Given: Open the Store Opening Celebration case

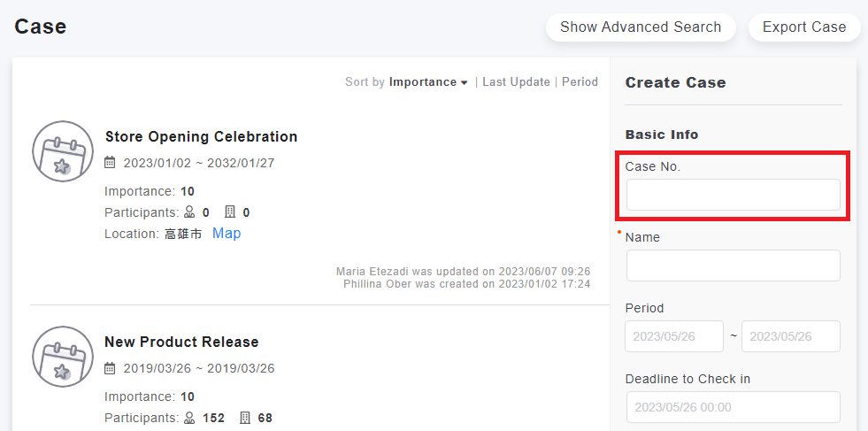Looking at the screenshot, I should click(x=201, y=137).
